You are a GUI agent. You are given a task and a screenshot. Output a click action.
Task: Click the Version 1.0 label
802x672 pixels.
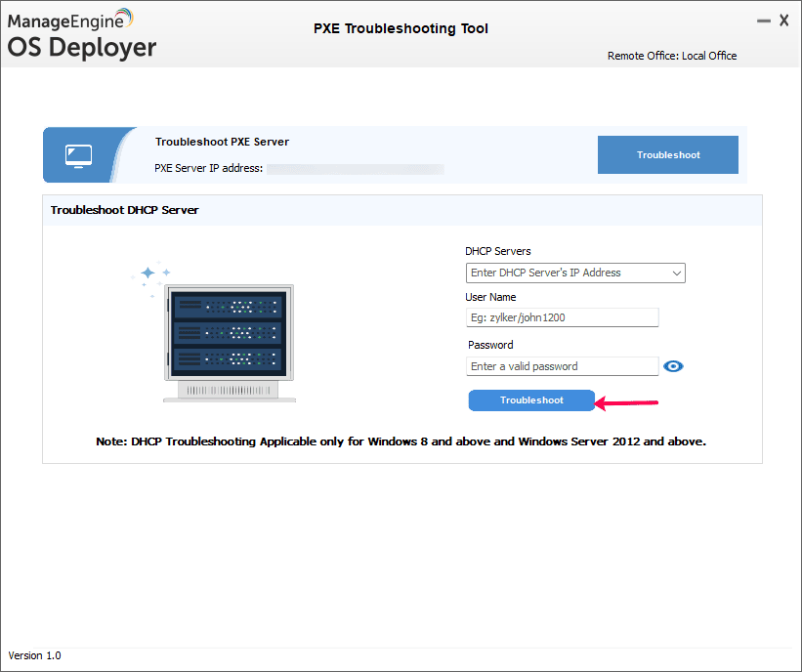click(34, 655)
